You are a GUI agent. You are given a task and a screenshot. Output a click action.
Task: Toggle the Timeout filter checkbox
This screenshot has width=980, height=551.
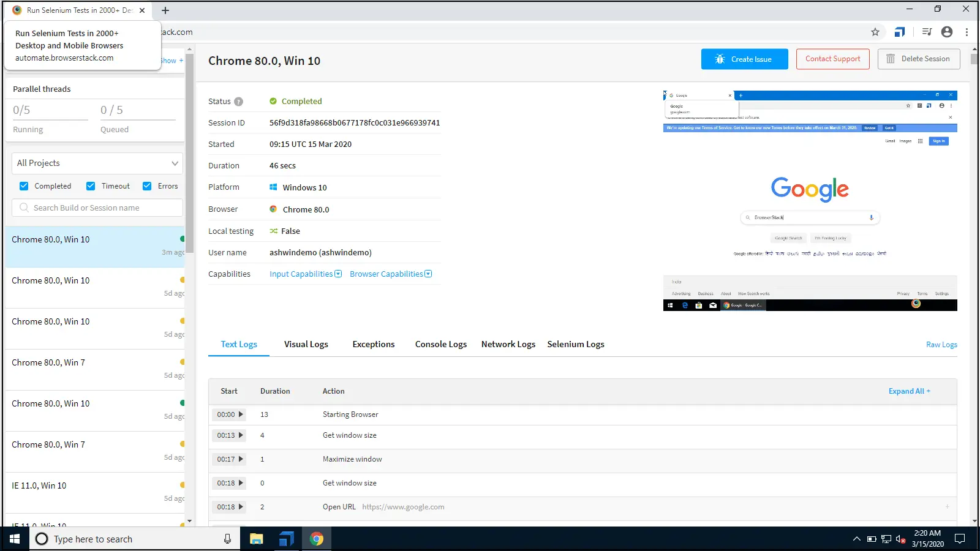click(x=91, y=186)
